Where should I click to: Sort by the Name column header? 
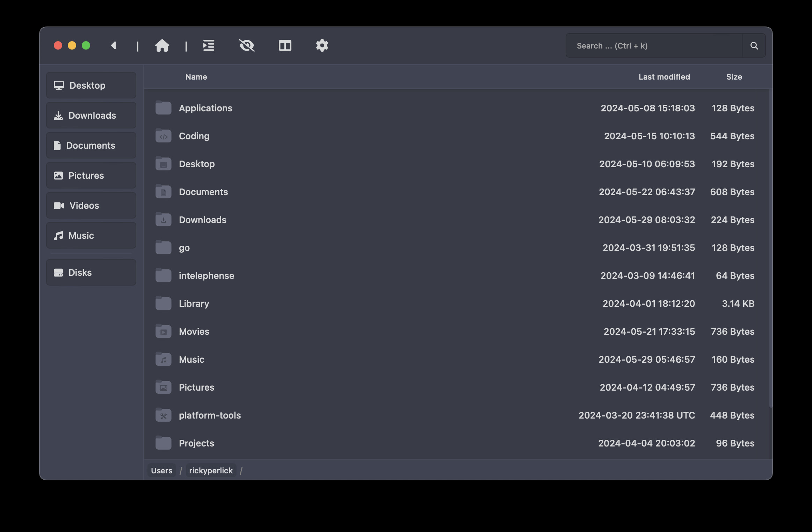click(x=196, y=77)
